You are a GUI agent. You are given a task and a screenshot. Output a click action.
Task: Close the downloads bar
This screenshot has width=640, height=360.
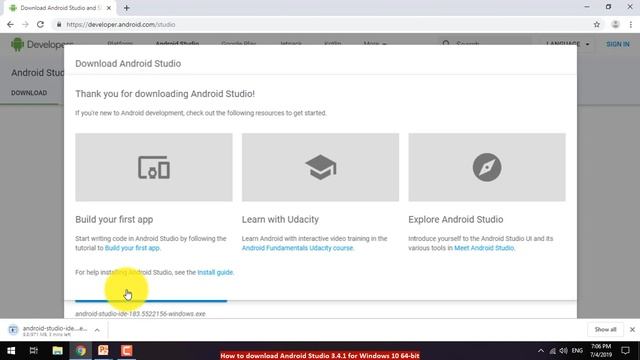click(x=632, y=329)
